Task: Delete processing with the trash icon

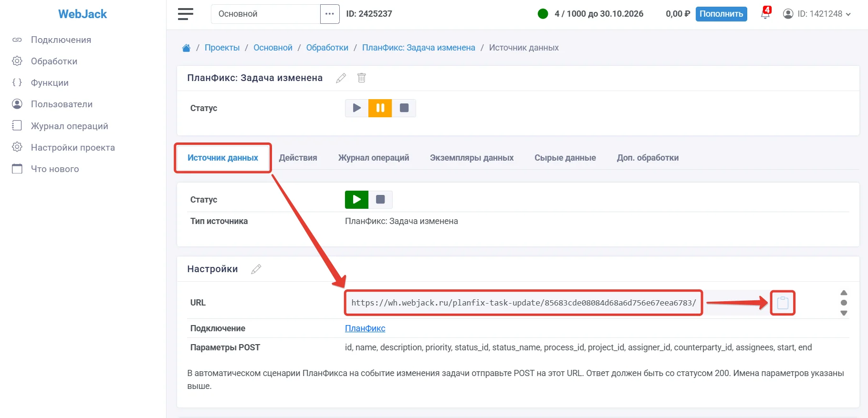Action: [362, 78]
